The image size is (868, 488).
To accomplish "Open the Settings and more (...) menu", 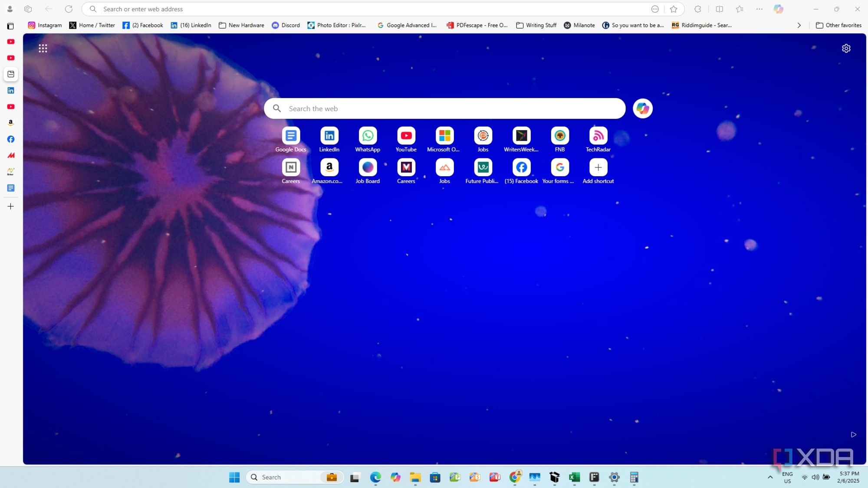I will 759,9.
